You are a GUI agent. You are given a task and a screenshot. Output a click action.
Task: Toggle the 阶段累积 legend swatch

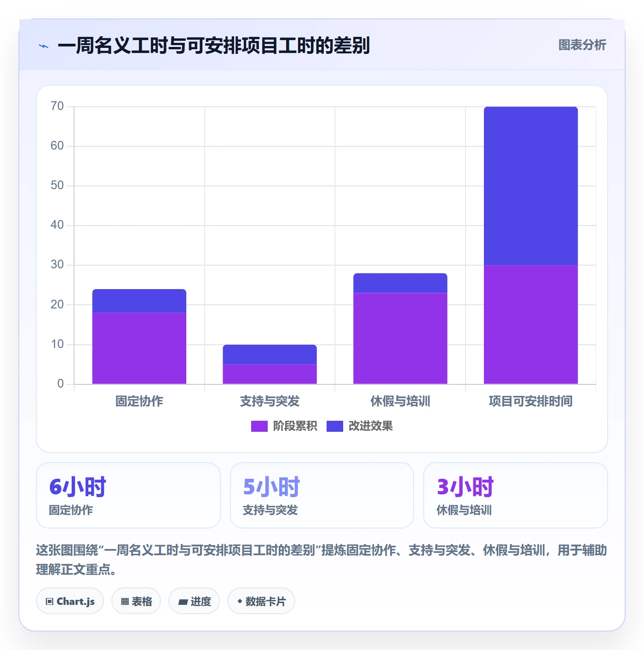(x=259, y=426)
